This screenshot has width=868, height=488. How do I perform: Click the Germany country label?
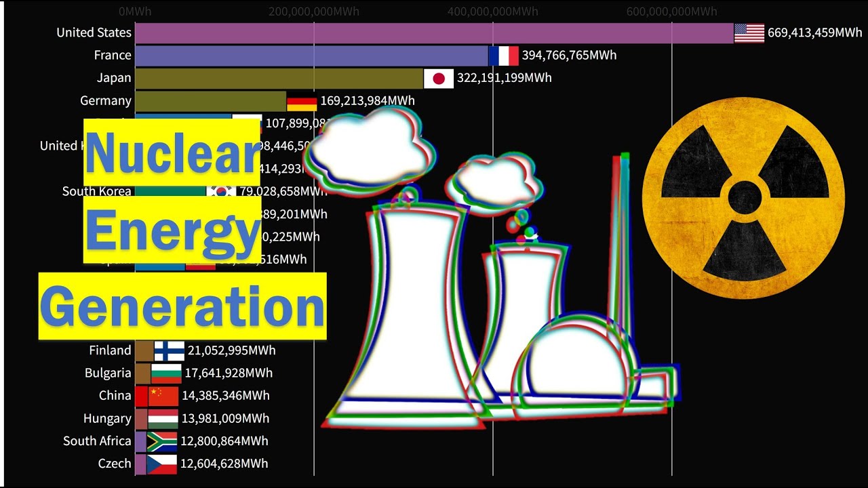(106, 101)
